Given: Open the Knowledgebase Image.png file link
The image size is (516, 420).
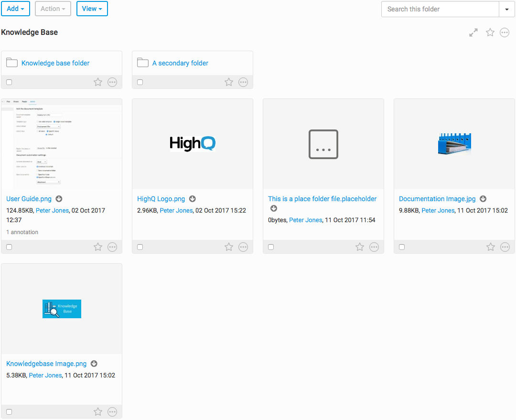Looking at the screenshot, I should 46,364.
